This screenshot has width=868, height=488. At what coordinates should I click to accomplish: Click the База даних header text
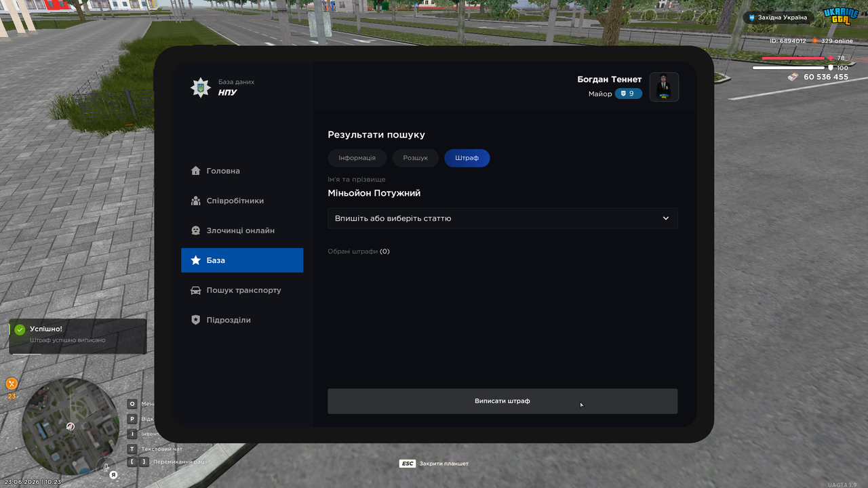[x=236, y=82]
